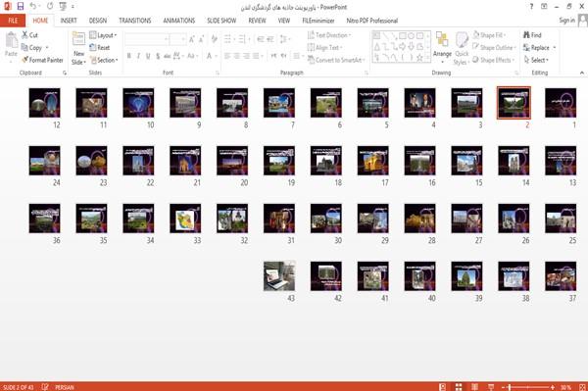The height and width of the screenshot is (391, 588).
Task: Open the font name combo box
Action: point(147,39)
